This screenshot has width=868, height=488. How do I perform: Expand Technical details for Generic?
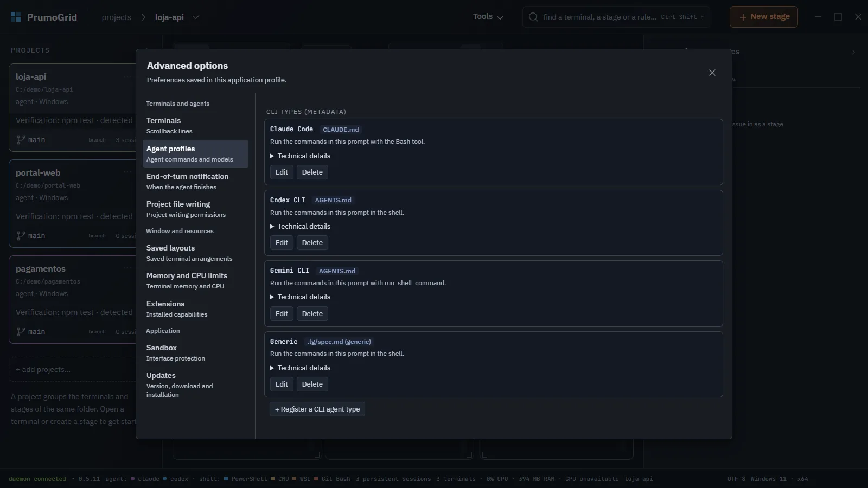point(301,368)
